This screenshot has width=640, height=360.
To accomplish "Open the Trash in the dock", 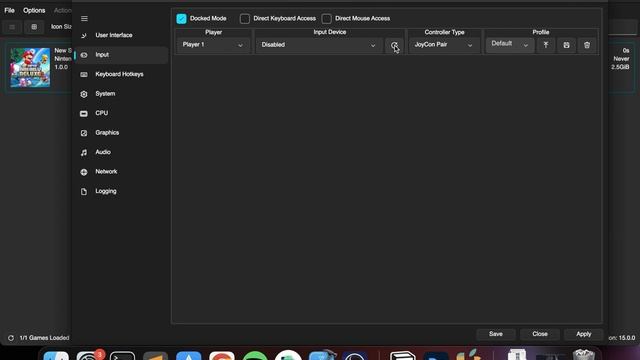I will pyautogui.click(x=584, y=355).
